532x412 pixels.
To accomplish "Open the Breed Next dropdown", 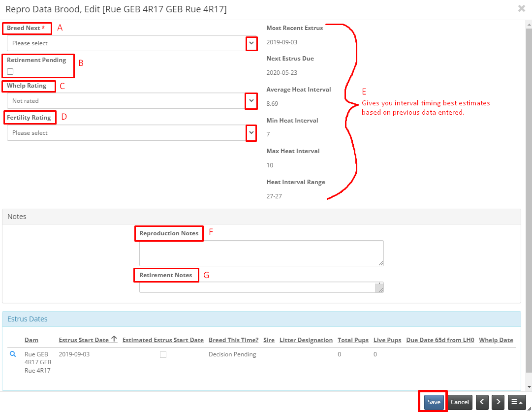I will pos(251,43).
